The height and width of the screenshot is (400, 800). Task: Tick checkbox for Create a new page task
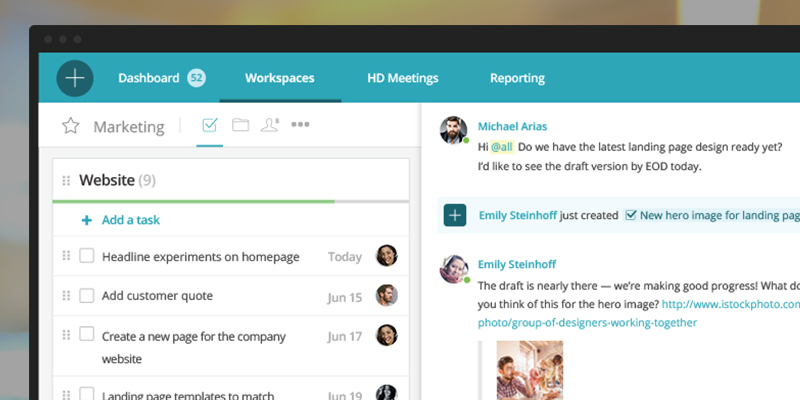(87, 334)
